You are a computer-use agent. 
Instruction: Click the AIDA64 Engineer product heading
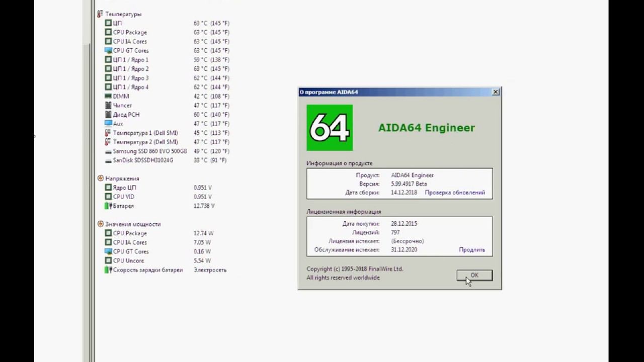pyautogui.click(x=427, y=128)
